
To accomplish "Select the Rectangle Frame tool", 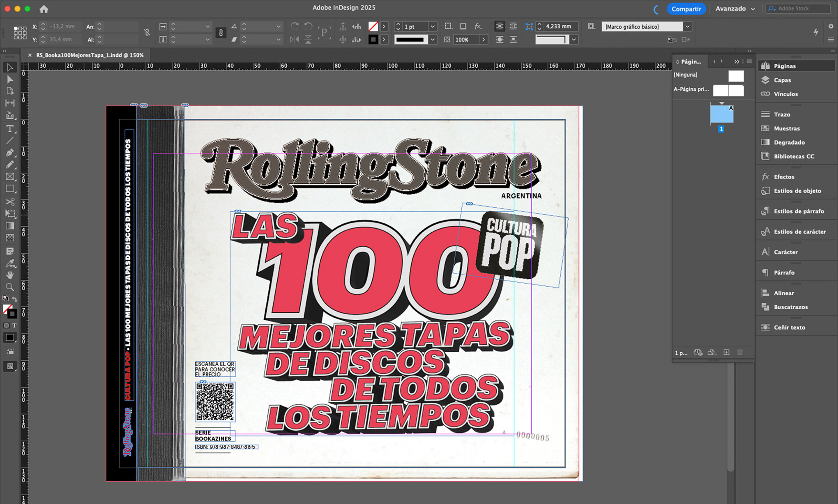I will pos(10,177).
